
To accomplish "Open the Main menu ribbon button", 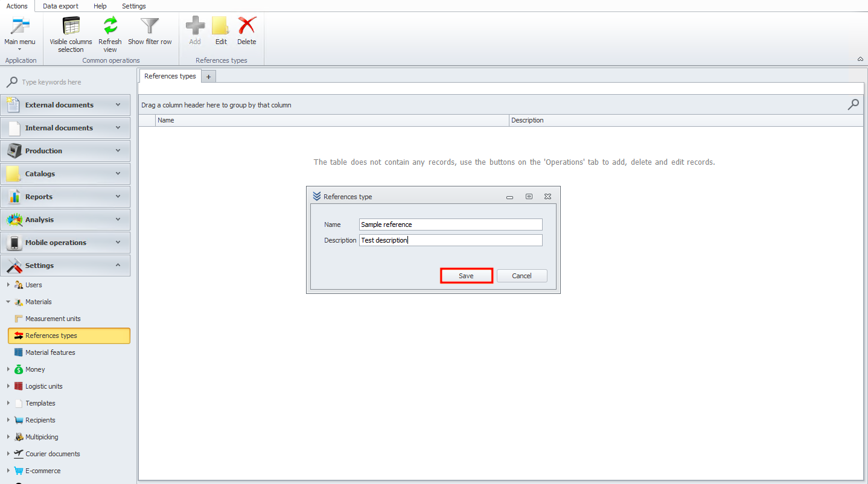I will click(x=20, y=34).
